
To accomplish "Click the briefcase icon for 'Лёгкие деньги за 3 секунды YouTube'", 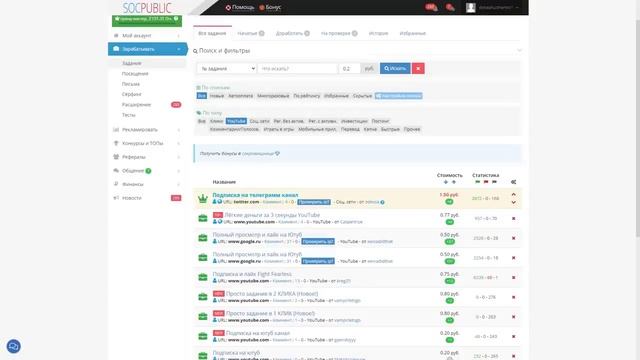I will point(203,218).
